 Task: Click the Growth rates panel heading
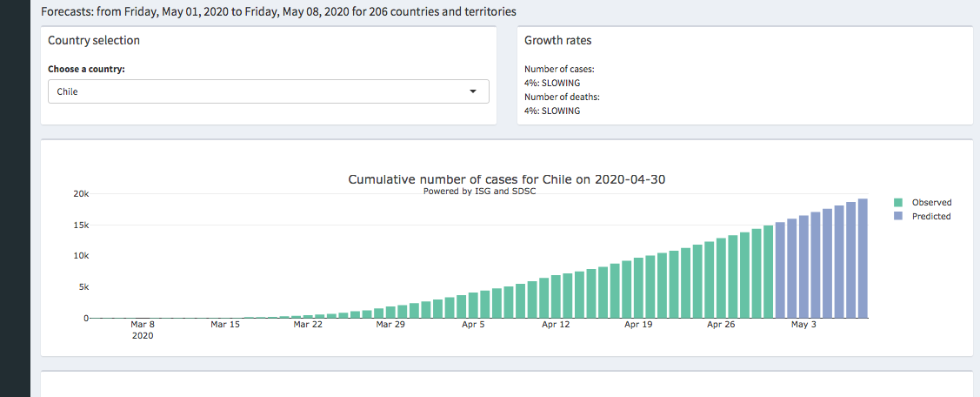tap(557, 41)
